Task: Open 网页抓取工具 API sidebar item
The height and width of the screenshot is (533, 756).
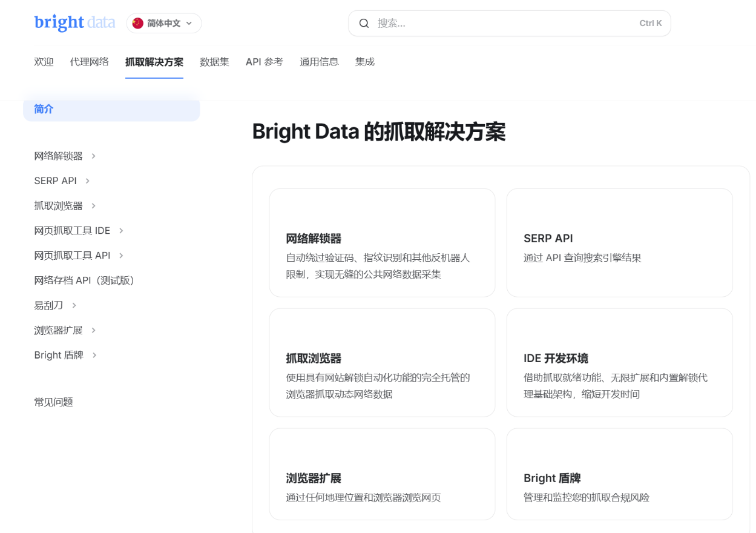Action: coord(72,256)
